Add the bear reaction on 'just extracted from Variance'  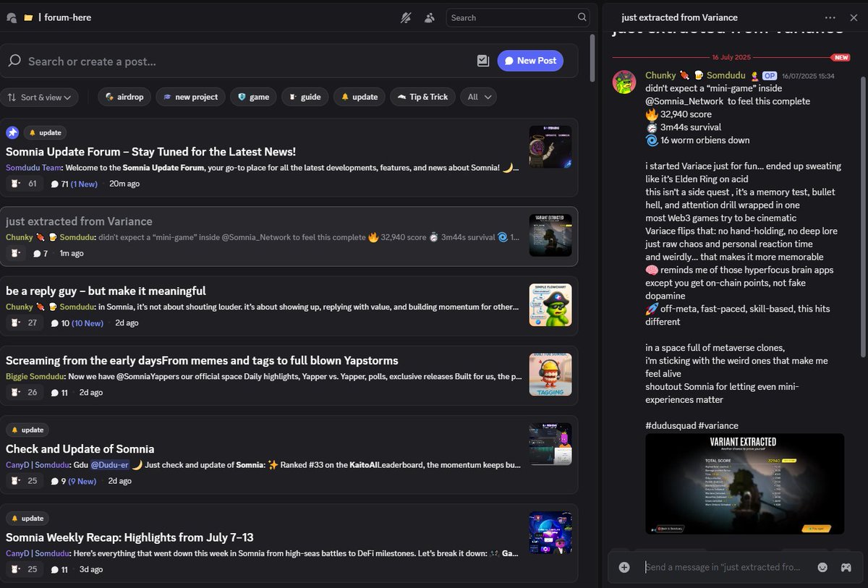(x=14, y=253)
